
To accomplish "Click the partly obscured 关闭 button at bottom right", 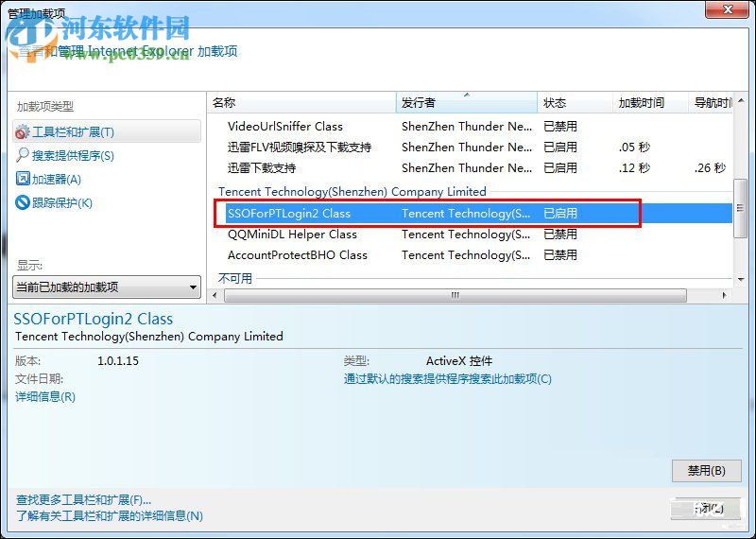I will [705, 509].
